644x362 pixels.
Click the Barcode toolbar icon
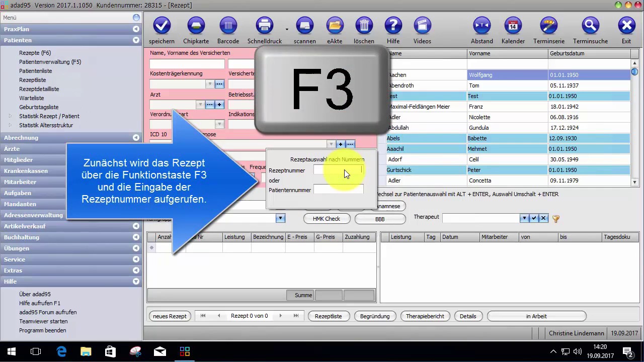pos(228,26)
